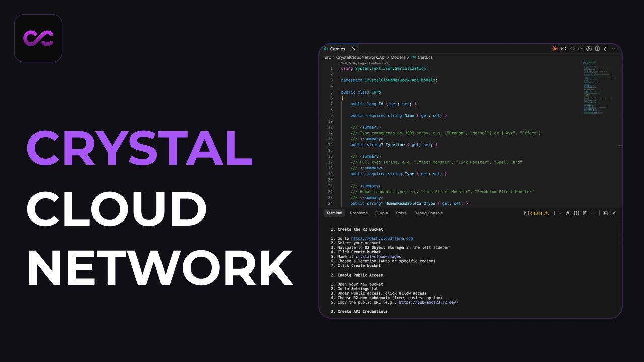Open the Ports panel tab

click(x=401, y=213)
